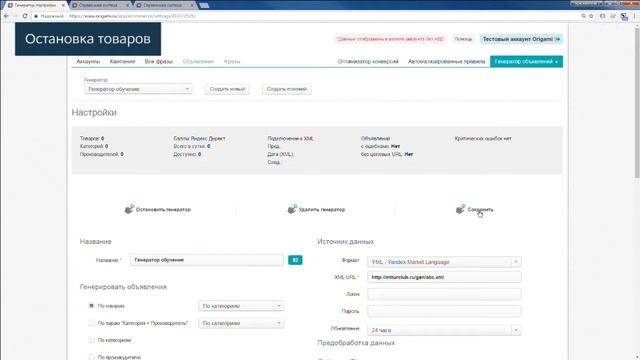Open the Формат YML dropdown
Viewport: 640px width, 360px height.
[444, 262]
